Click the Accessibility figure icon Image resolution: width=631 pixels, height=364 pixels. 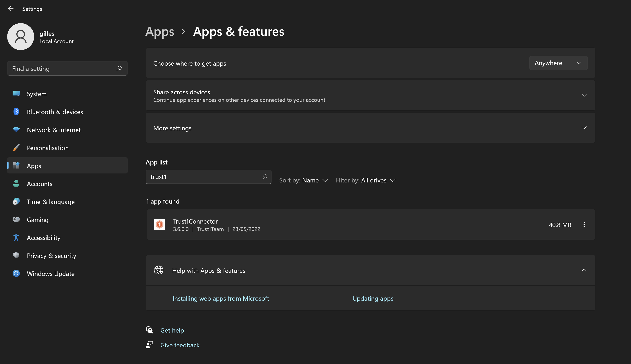(16, 237)
